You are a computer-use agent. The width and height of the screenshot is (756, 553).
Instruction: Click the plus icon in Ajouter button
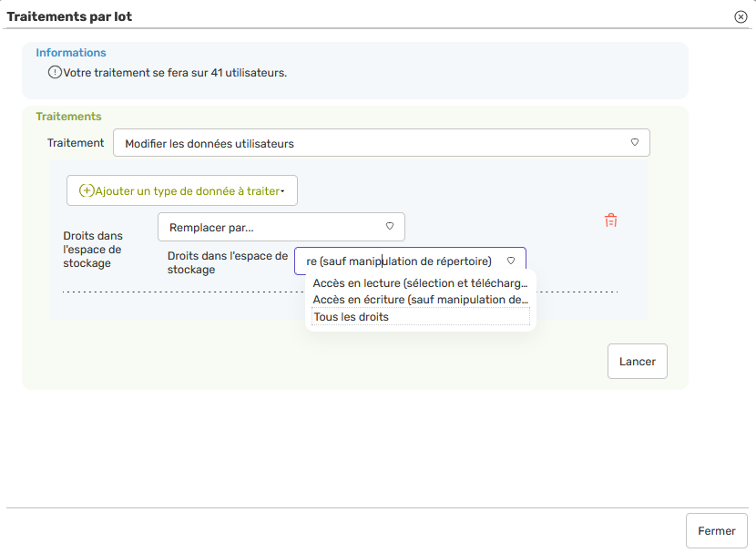pyautogui.click(x=87, y=190)
